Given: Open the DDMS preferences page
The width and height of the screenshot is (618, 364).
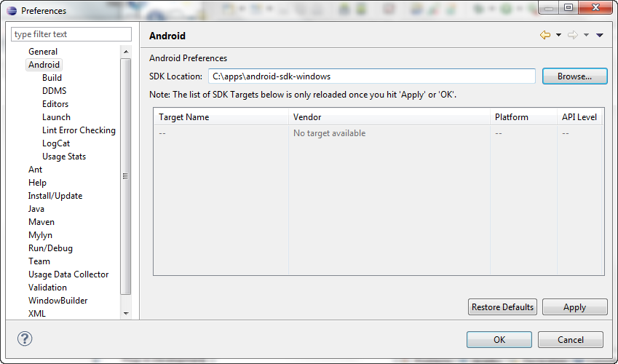Looking at the screenshot, I should (55, 91).
